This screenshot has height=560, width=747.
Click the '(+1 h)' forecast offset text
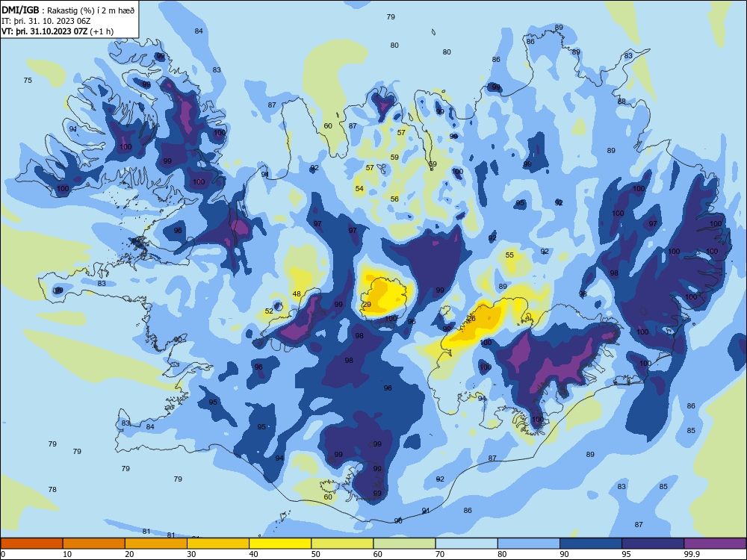coord(102,31)
